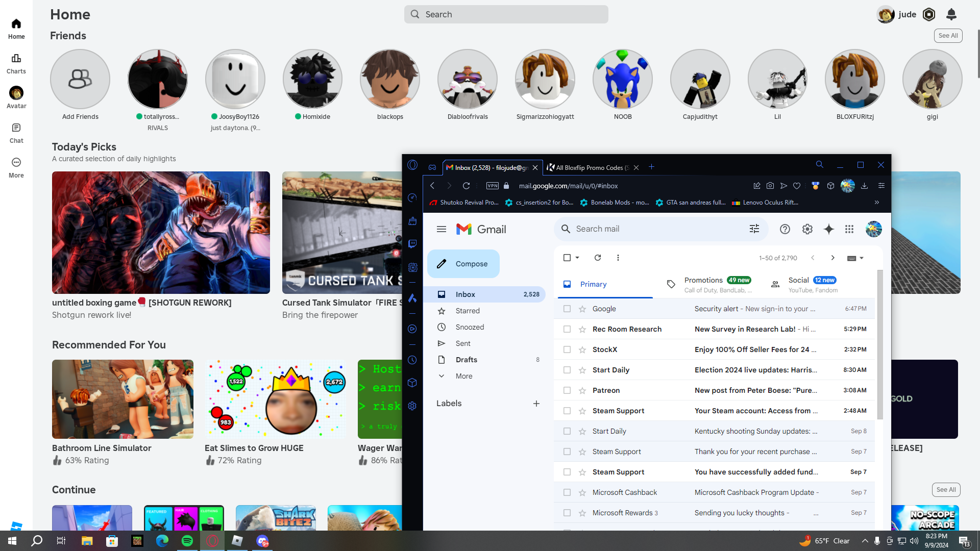Open Spotify from the taskbar
Image resolution: width=980 pixels, height=551 pixels.
(x=187, y=541)
